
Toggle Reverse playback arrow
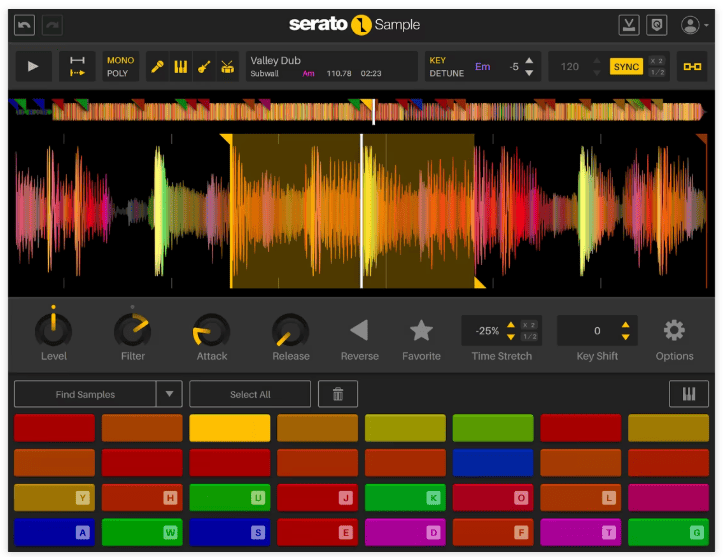[x=359, y=330]
